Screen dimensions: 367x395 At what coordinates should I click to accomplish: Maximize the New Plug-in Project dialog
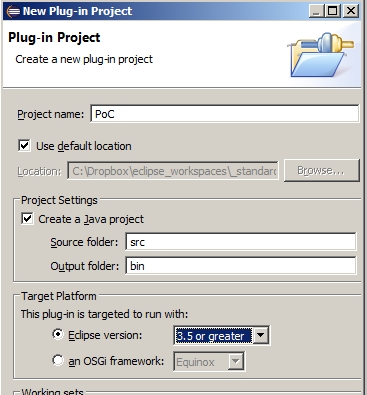point(332,11)
